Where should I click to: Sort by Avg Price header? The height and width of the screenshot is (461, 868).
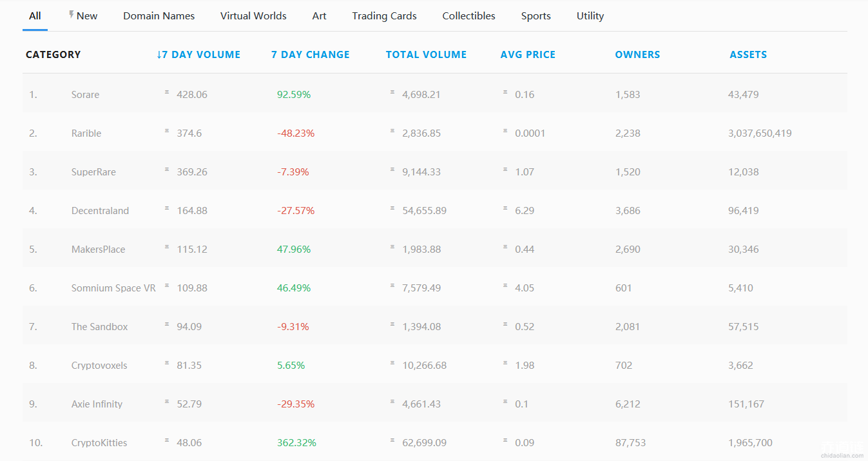tap(528, 55)
